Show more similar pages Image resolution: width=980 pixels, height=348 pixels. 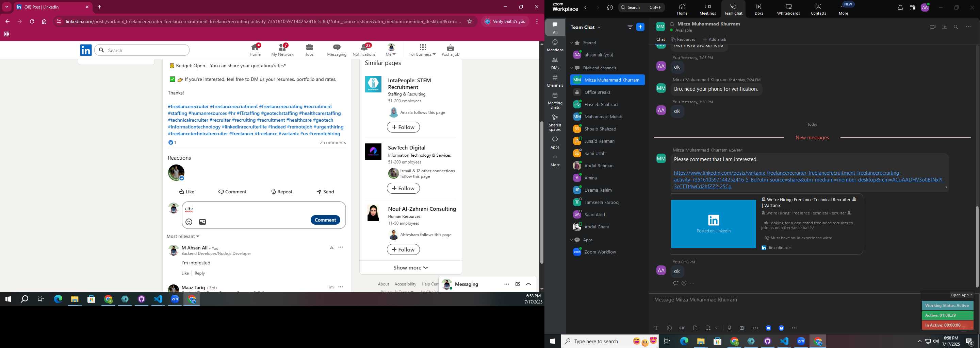coord(410,267)
